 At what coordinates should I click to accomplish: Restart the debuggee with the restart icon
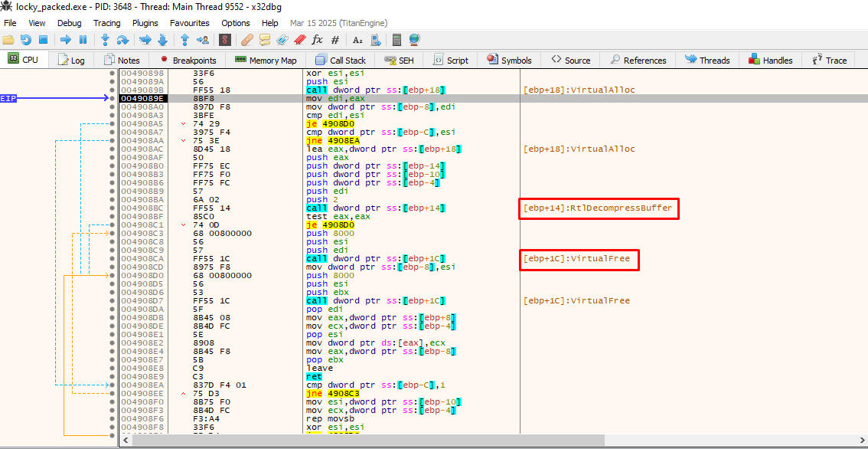[x=26, y=40]
